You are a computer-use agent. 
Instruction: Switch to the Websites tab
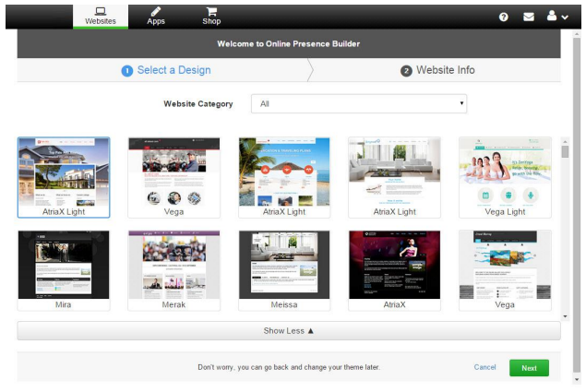coord(100,14)
